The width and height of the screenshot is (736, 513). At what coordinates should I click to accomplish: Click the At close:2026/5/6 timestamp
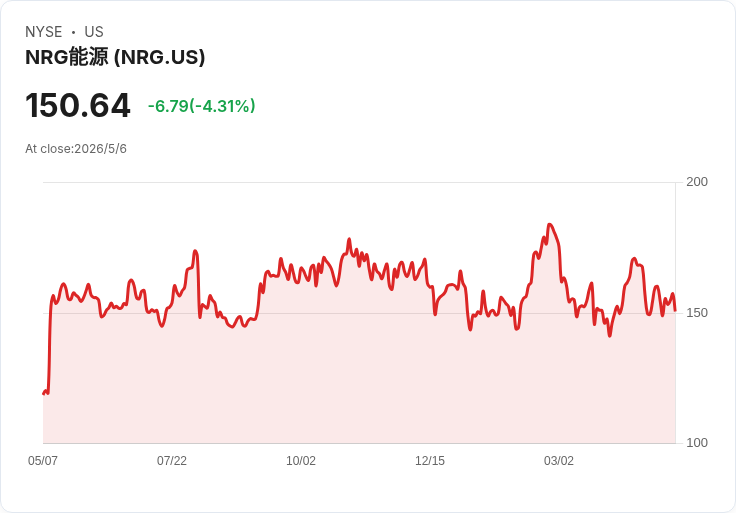(76, 149)
